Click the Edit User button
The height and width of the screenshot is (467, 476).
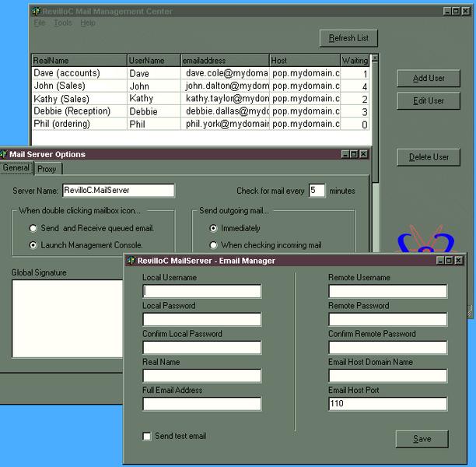(429, 100)
